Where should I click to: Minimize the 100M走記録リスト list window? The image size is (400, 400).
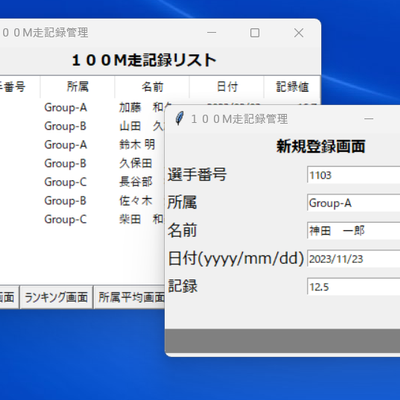(x=212, y=33)
